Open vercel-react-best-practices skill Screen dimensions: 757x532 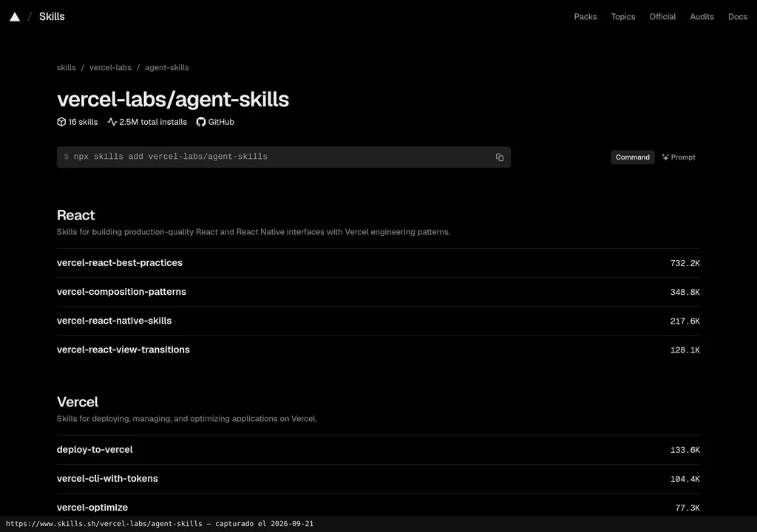tap(378, 263)
